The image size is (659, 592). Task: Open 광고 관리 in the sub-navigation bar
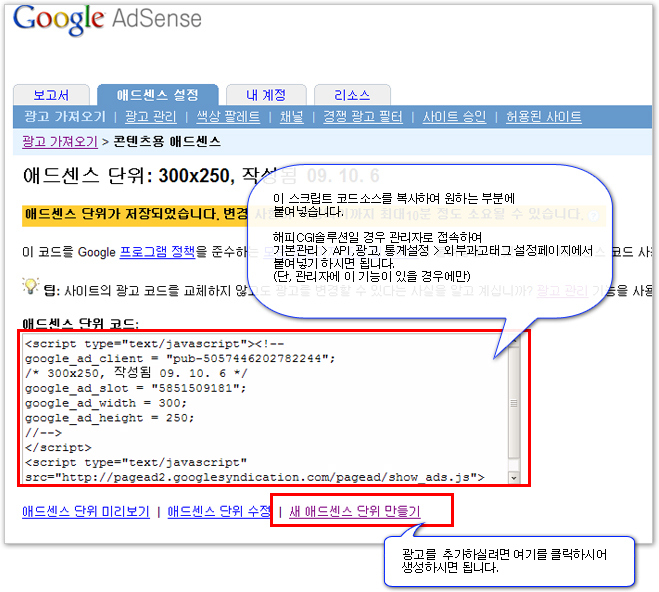(150, 116)
